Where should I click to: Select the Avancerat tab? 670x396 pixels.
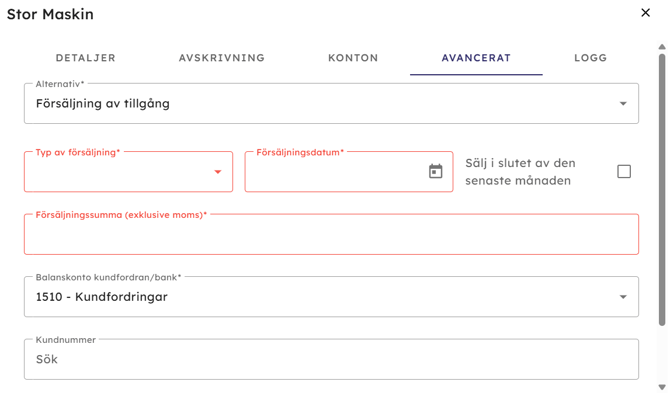pos(476,58)
